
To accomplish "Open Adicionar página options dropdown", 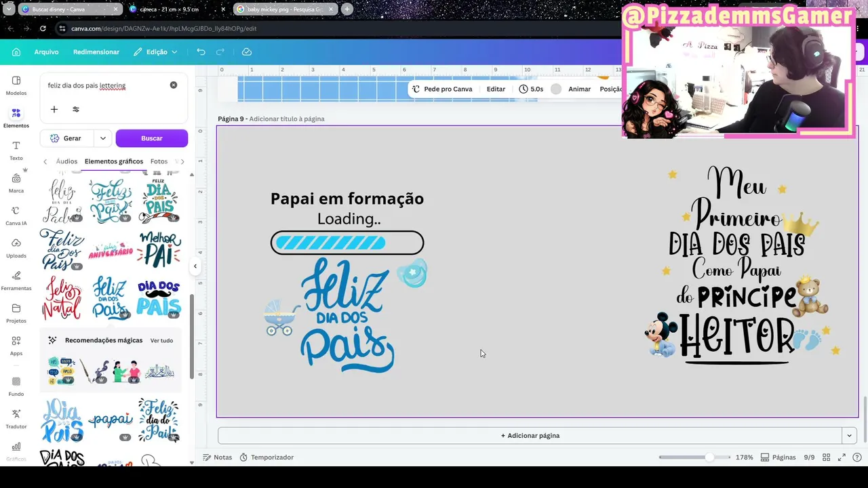I will 849,436.
